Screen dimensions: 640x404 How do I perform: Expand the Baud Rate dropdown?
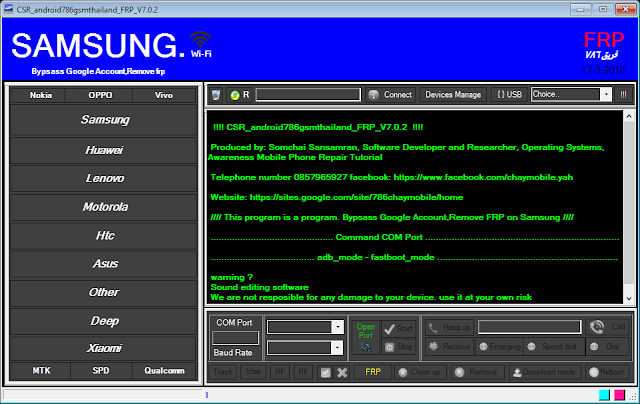(x=338, y=348)
